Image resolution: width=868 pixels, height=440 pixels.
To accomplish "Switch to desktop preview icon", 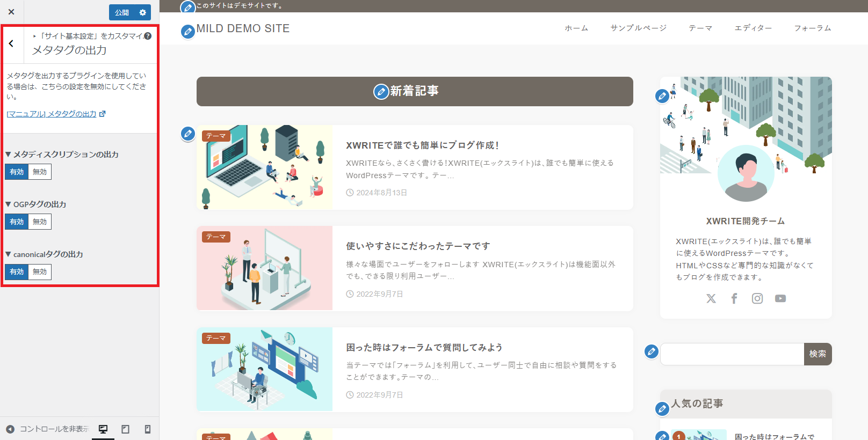I will click(x=103, y=429).
